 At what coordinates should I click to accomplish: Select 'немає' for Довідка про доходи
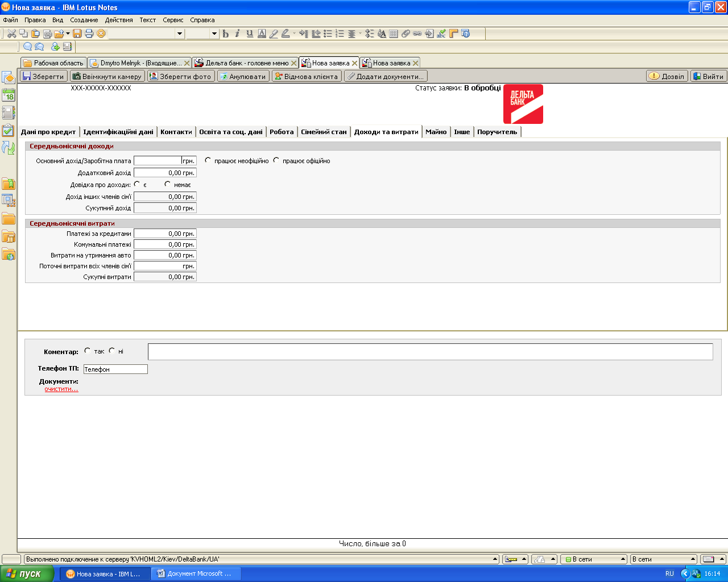[x=168, y=184]
